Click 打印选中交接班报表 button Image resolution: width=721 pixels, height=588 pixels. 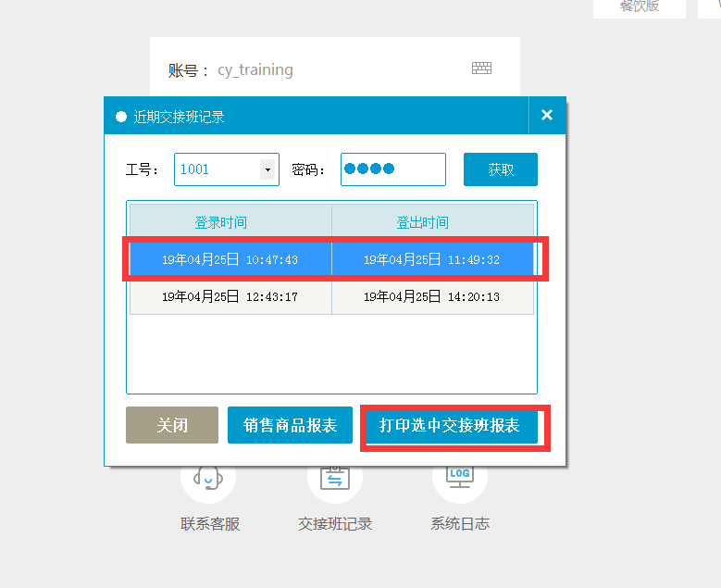pos(449,426)
